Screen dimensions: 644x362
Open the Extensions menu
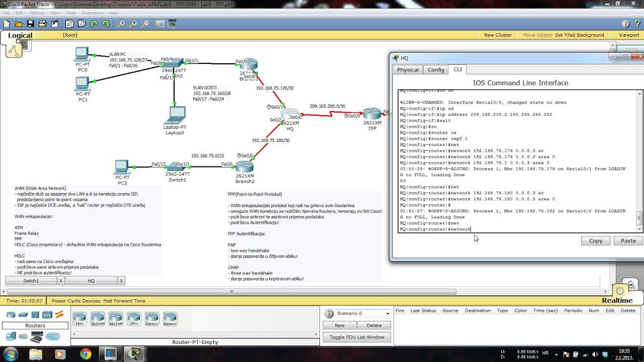tap(92, 13)
